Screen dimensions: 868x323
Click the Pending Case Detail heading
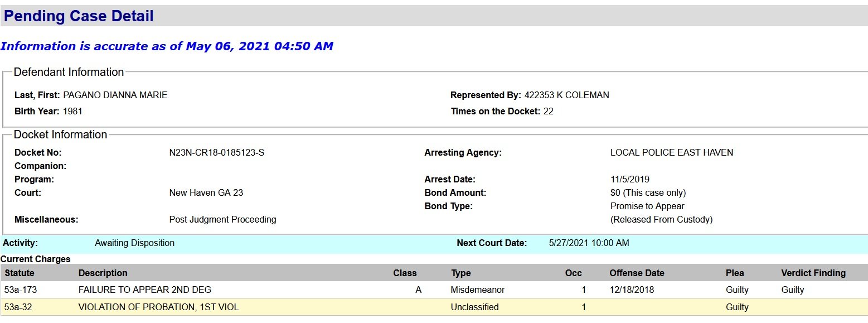click(x=79, y=16)
